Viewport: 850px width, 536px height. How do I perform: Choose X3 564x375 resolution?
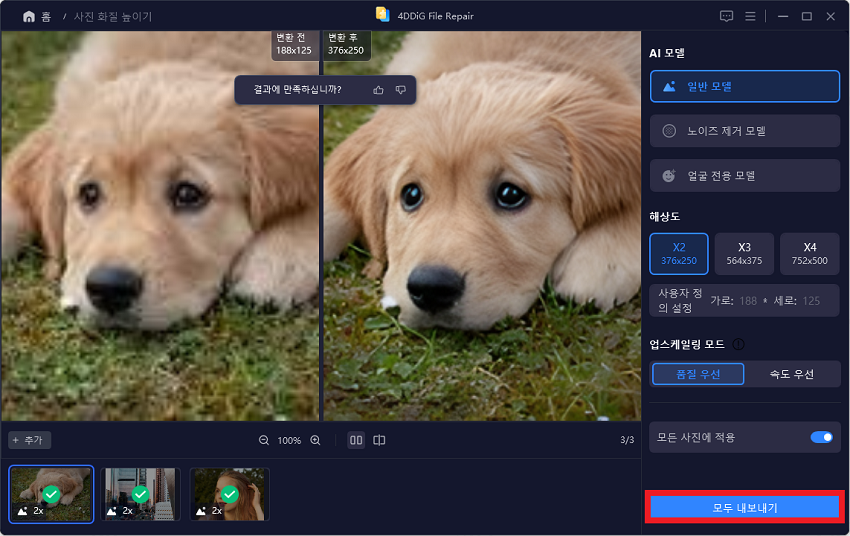[744, 254]
